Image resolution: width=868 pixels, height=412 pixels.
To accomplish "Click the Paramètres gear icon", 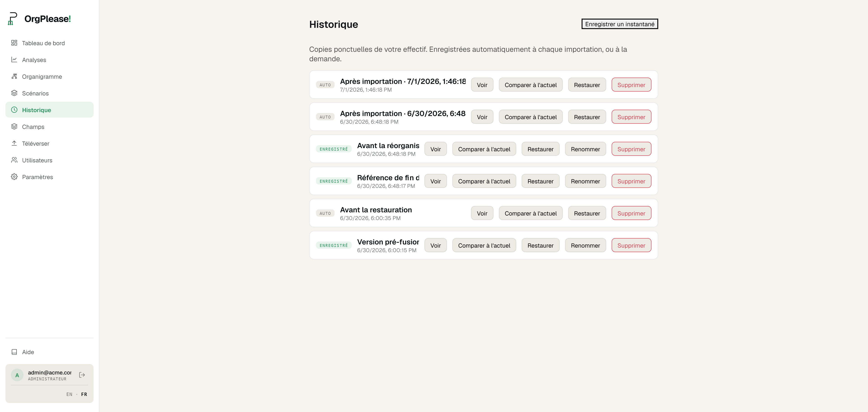I will point(14,177).
